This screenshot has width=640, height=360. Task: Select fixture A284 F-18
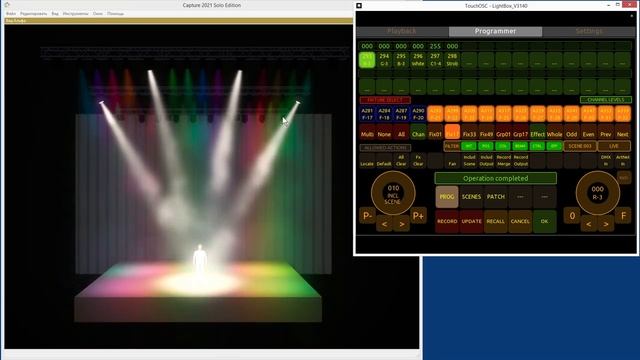(384, 114)
